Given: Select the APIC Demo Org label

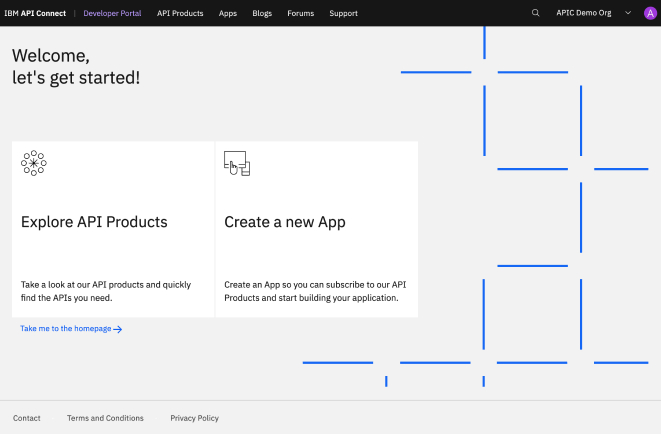Looking at the screenshot, I should coord(584,13).
